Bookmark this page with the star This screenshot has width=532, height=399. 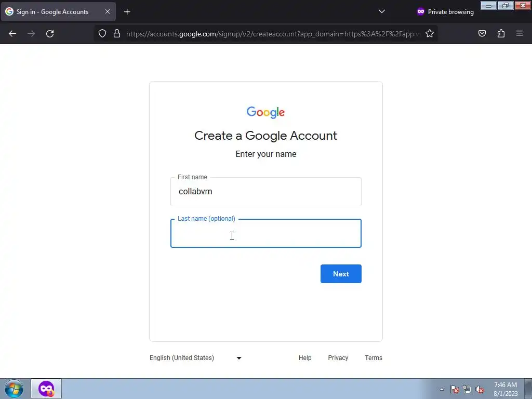[x=430, y=34]
